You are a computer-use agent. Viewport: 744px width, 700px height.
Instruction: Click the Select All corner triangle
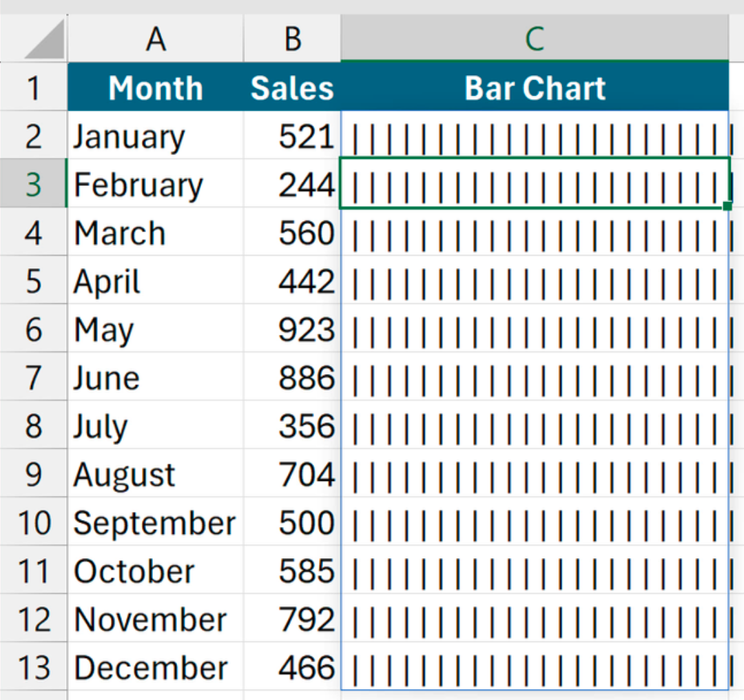coord(44,39)
